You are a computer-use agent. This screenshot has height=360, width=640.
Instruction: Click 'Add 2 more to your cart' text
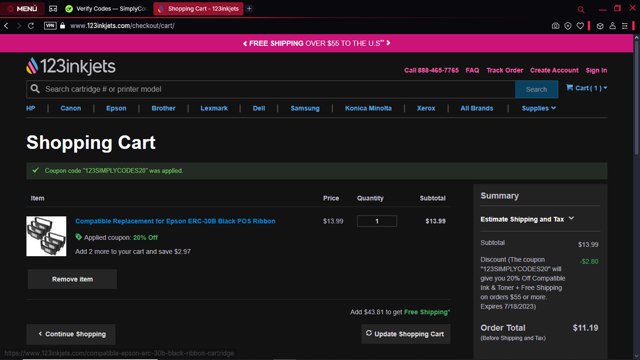point(133,251)
